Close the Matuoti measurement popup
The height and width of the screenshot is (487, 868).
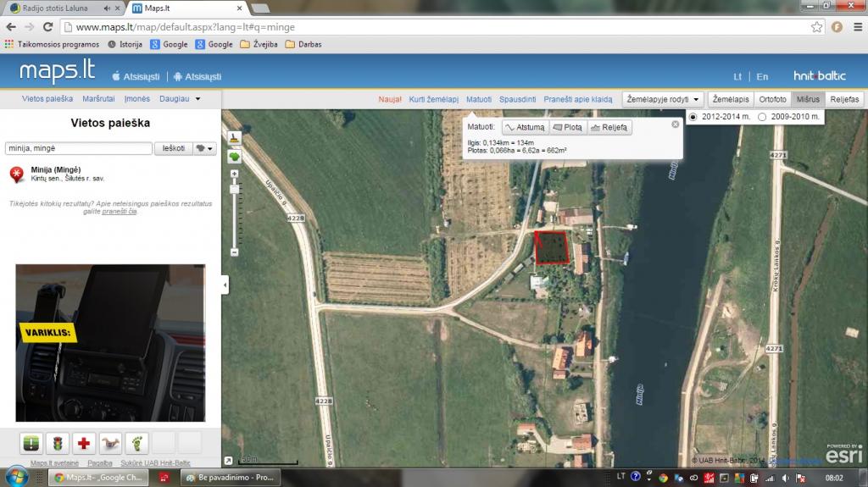point(676,125)
